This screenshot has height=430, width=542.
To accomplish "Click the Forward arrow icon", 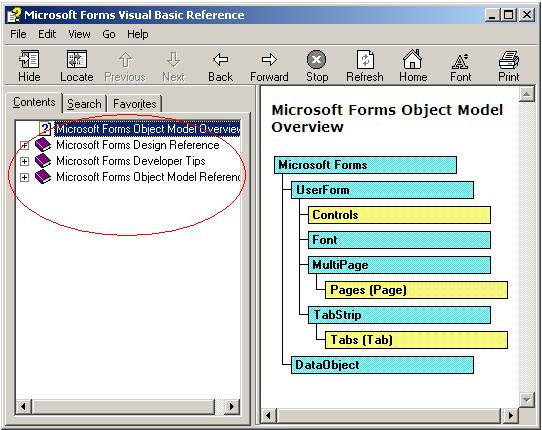I will point(269,59).
